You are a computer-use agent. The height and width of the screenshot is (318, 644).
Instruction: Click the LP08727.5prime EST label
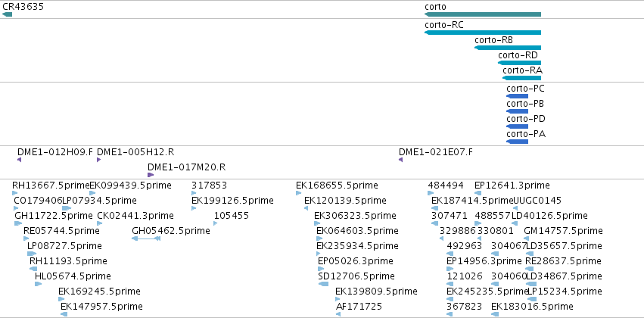point(64,246)
